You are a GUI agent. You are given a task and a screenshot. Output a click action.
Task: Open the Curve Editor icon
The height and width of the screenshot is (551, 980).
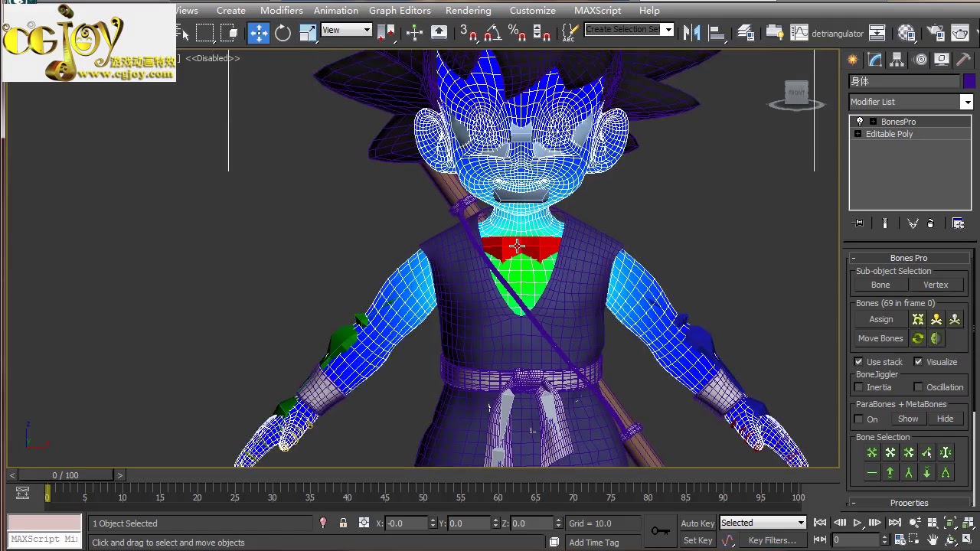pos(799,32)
